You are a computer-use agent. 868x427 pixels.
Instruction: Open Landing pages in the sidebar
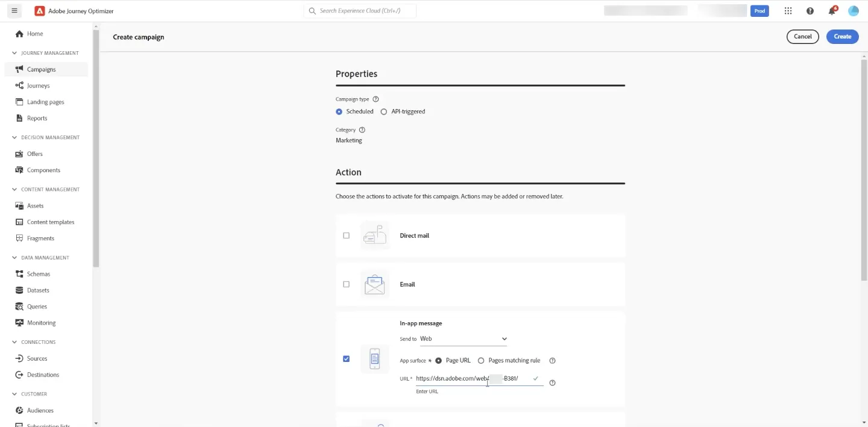pyautogui.click(x=46, y=102)
